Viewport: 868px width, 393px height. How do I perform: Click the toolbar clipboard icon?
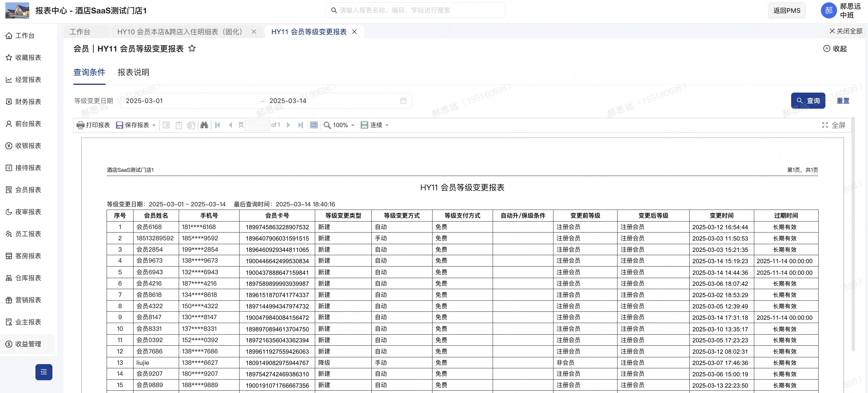click(179, 125)
